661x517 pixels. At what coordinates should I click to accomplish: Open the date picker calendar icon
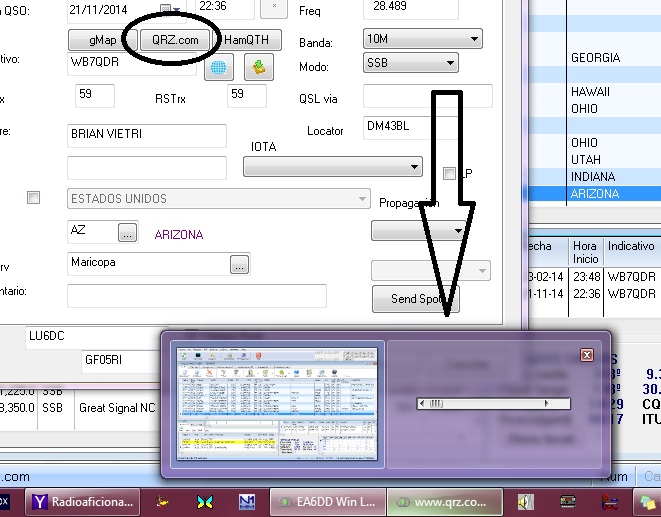click(166, 10)
